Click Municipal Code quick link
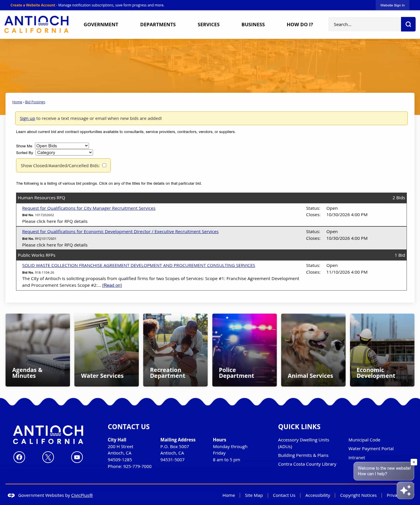The height and width of the screenshot is (505, 420). pyautogui.click(x=364, y=440)
